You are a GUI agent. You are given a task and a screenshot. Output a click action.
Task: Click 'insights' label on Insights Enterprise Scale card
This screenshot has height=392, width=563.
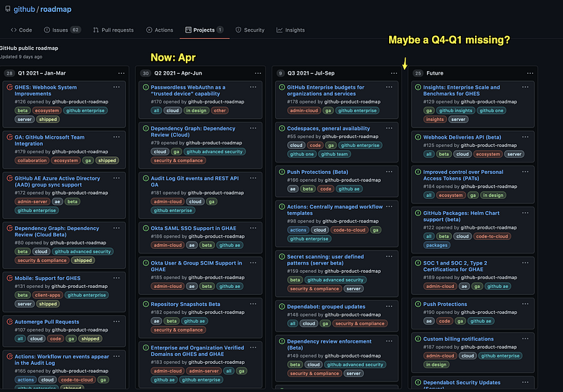(x=435, y=120)
